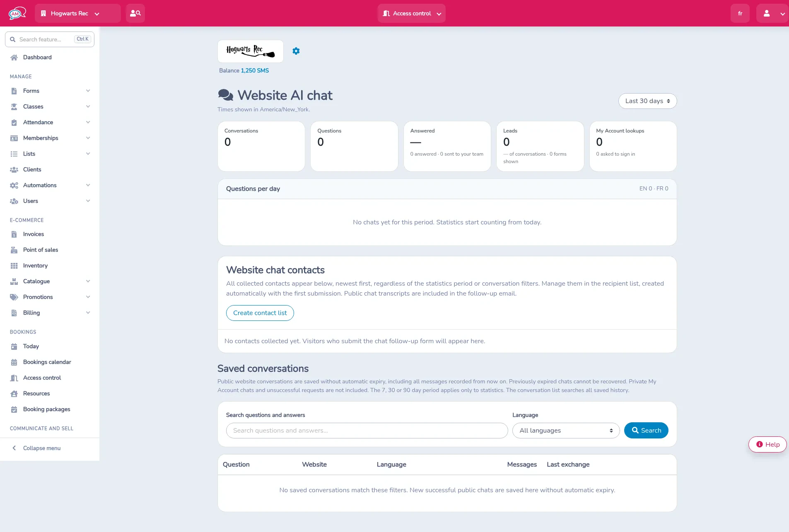The image size is (789, 532).
Task: Switch language with the fr button
Action: click(x=740, y=13)
